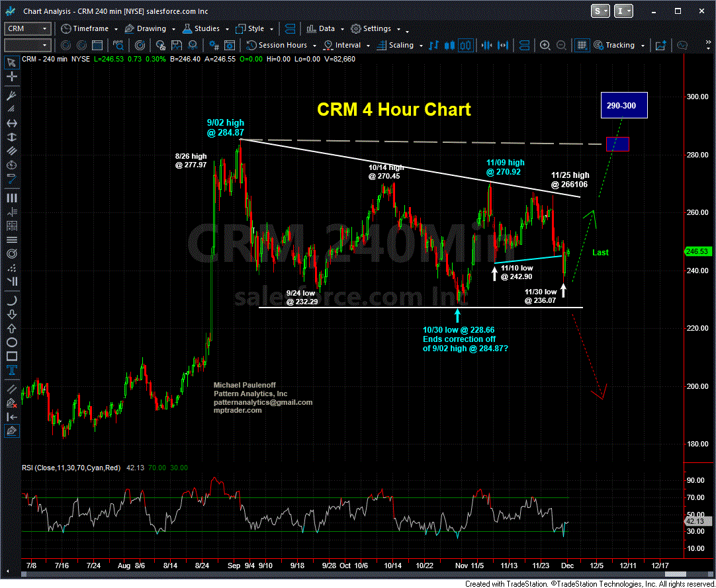Click the app icon in the title bar
Screen dimensions: 716x588
(11, 11)
